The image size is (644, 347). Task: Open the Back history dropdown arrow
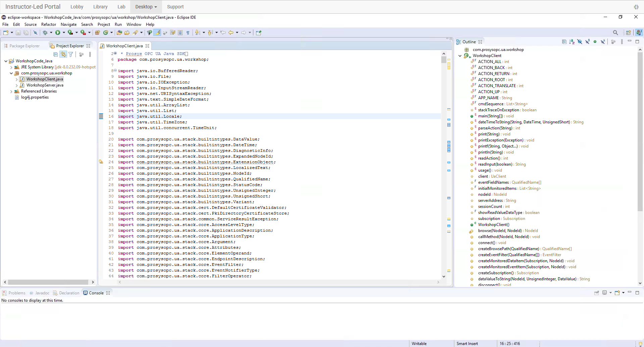click(237, 33)
